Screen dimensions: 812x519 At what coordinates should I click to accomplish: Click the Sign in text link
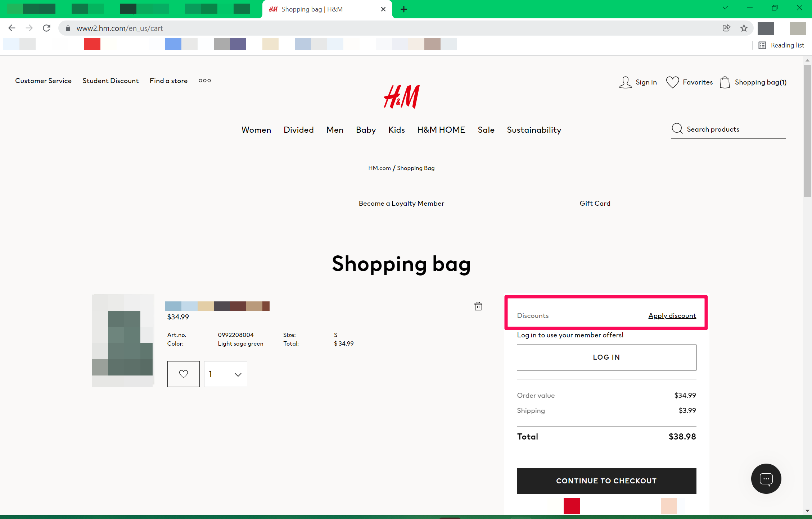pyautogui.click(x=646, y=82)
